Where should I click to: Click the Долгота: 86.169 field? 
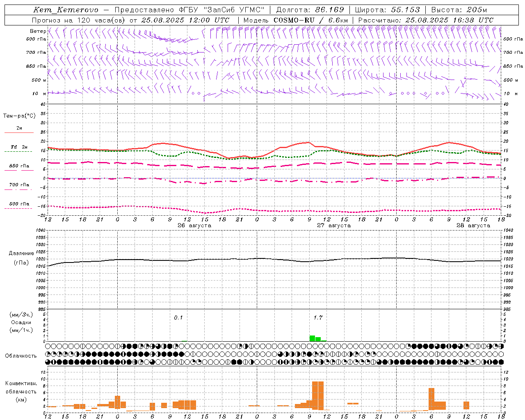310,10
